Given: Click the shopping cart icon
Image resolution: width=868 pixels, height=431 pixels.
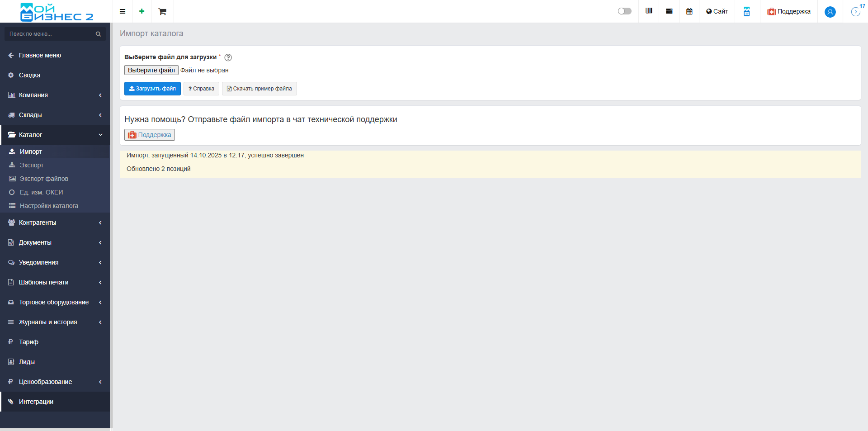Looking at the screenshot, I should (x=162, y=11).
